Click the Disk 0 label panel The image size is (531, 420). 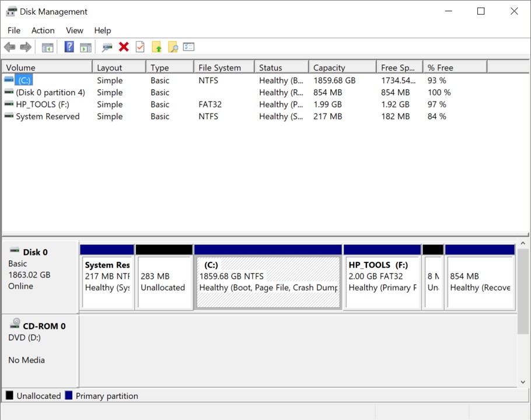tap(40, 277)
